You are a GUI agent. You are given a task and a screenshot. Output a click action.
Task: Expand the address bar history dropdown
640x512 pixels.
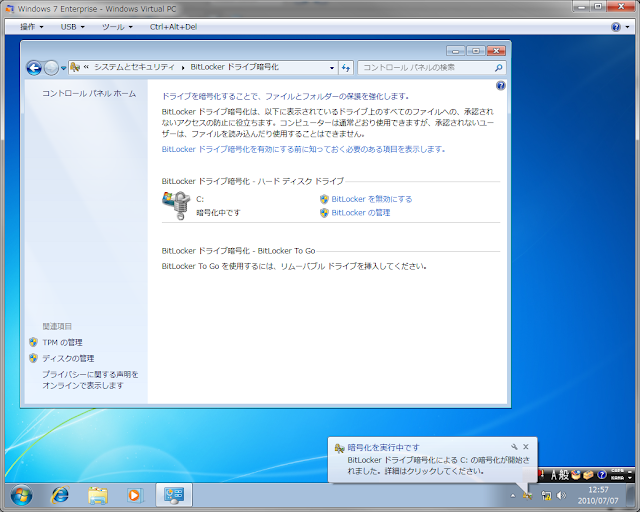pos(332,68)
